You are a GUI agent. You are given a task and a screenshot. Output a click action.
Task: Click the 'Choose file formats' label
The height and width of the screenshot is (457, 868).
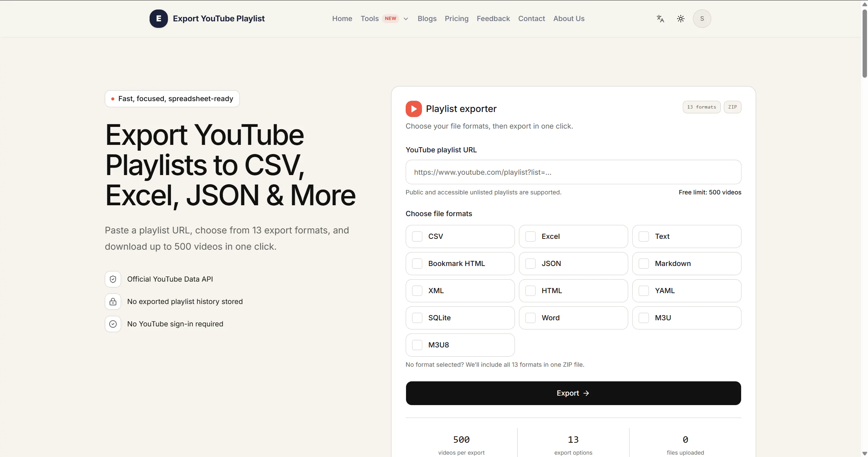439,214
